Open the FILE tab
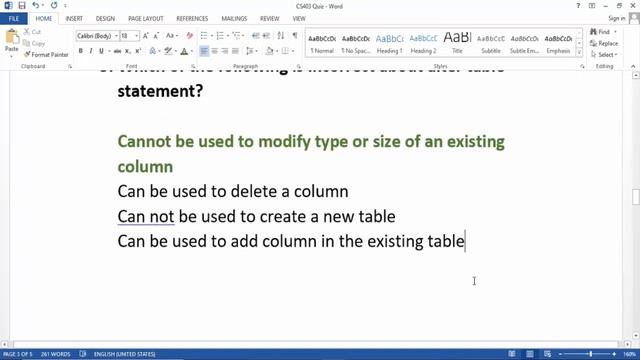640x360 pixels. (x=14, y=18)
